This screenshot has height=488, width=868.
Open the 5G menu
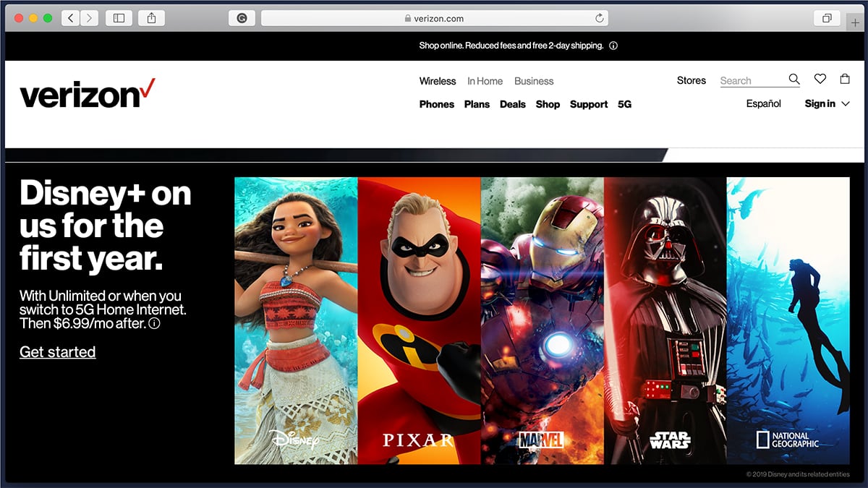coord(624,104)
